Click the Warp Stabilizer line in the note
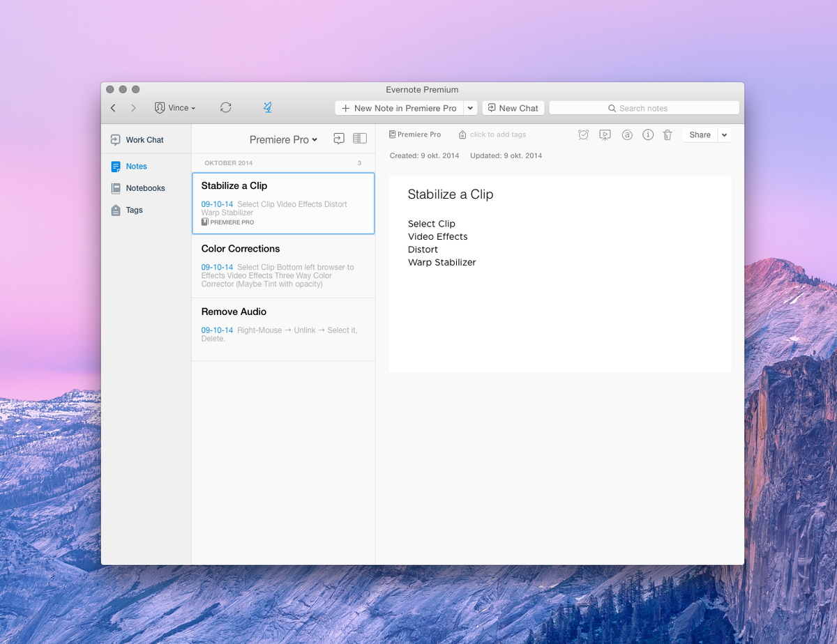The height and width of the screenshot is (644, 837). coord(442,263)
